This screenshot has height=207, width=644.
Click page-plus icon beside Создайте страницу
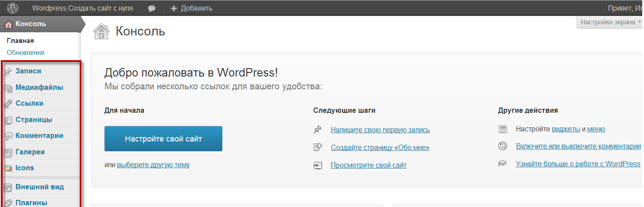(x=318, y=147)
